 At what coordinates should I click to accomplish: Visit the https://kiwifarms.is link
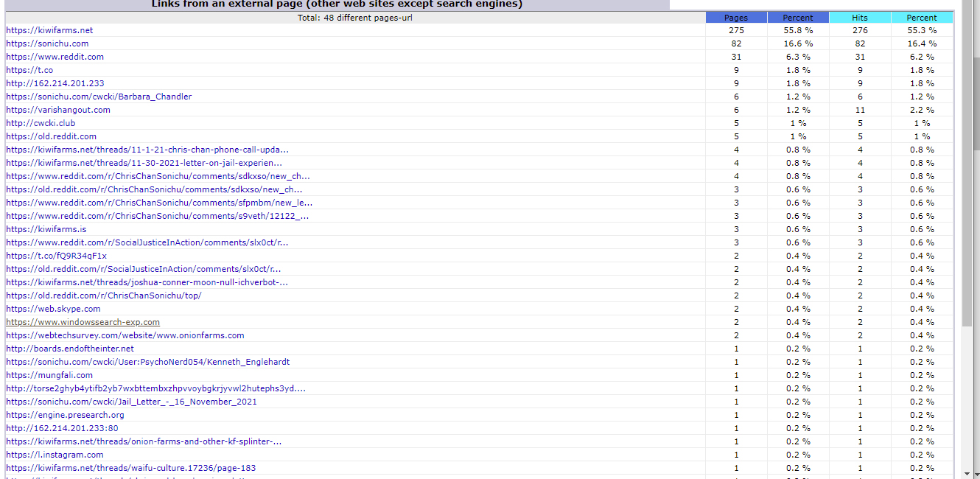point(46,229)
